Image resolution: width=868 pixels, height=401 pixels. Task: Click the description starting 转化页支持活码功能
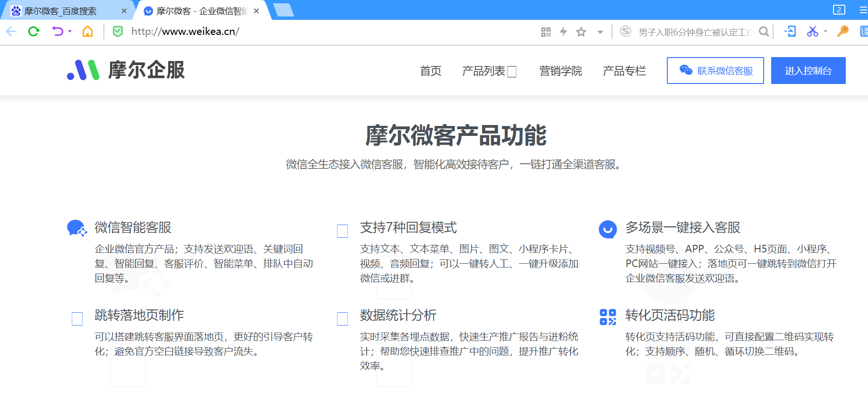[x=730, y=344]
